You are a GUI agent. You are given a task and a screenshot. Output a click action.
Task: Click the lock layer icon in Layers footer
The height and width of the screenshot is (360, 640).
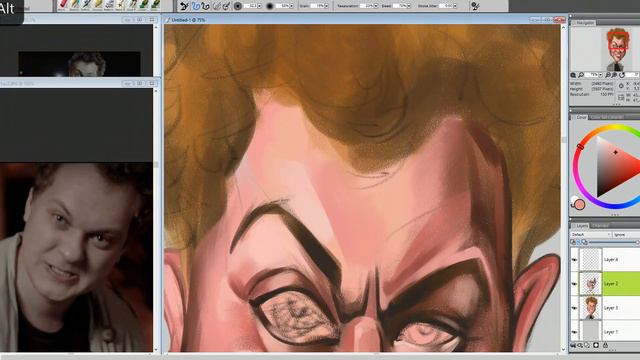605,345
